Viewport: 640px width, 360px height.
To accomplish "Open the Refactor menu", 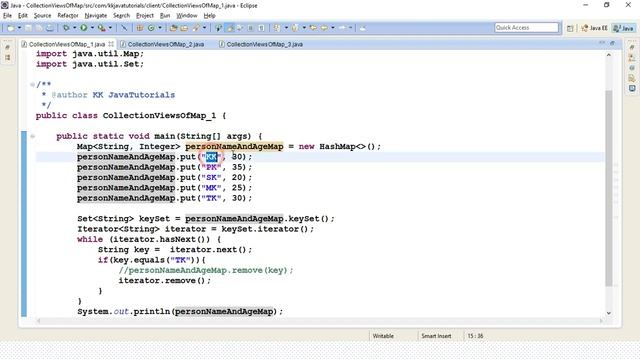I will click(68, 16).
